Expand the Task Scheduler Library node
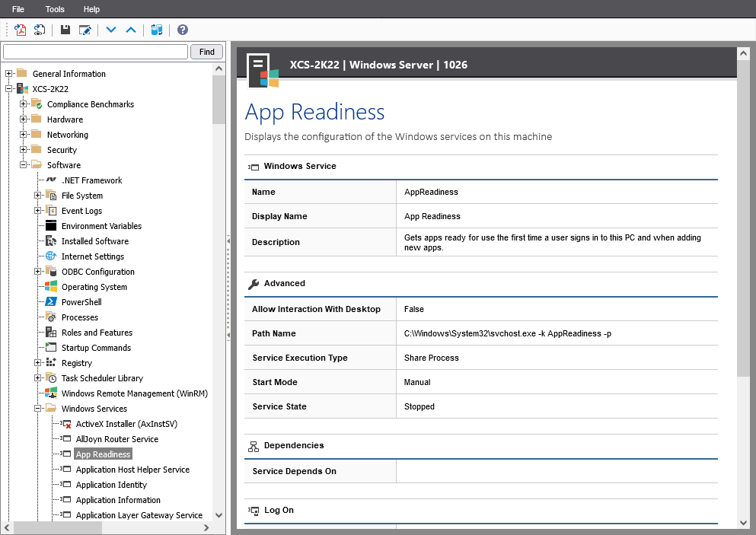 (x=37, y=378)
